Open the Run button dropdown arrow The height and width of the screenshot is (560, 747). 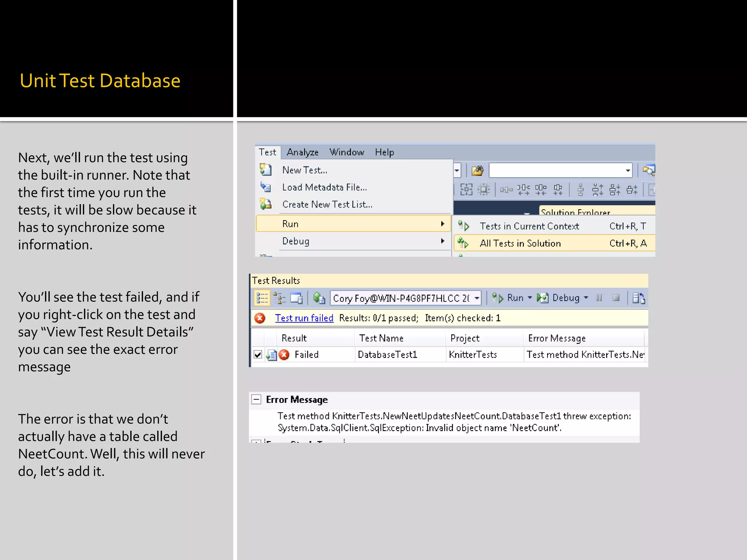530,298
